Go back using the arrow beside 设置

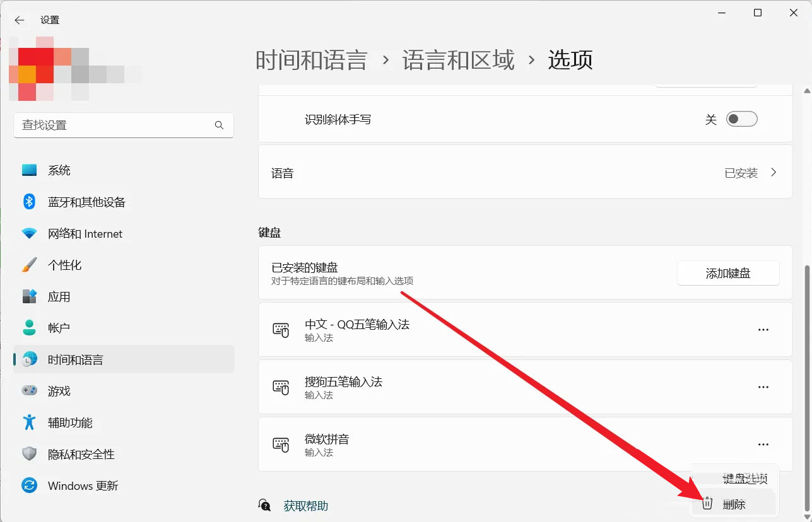point(20,20)
